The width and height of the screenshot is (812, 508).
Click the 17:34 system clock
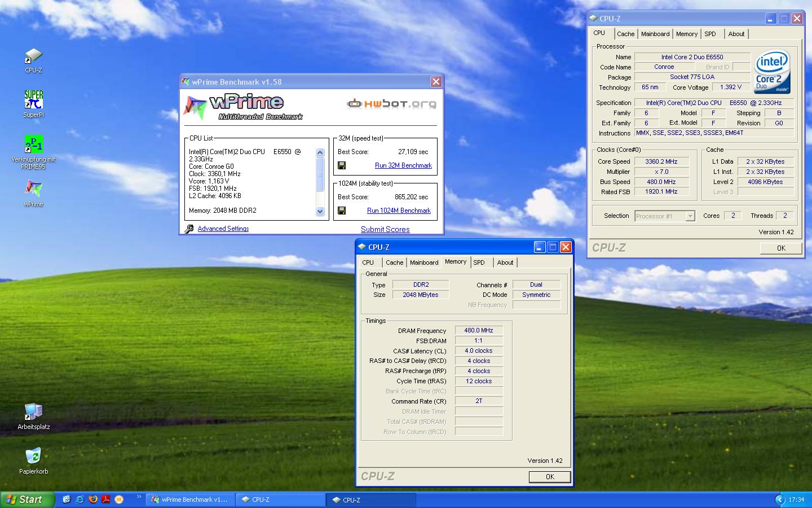[796, 500]
